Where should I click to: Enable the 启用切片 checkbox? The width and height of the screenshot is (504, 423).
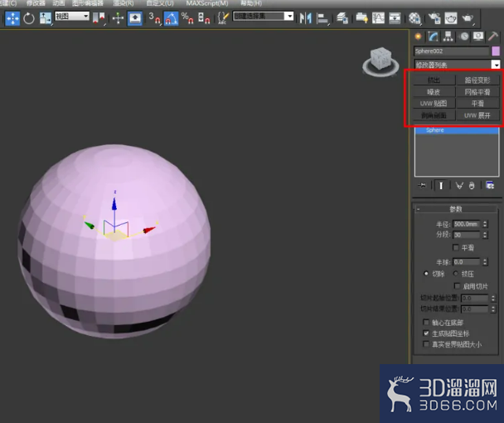pos(457,286)
